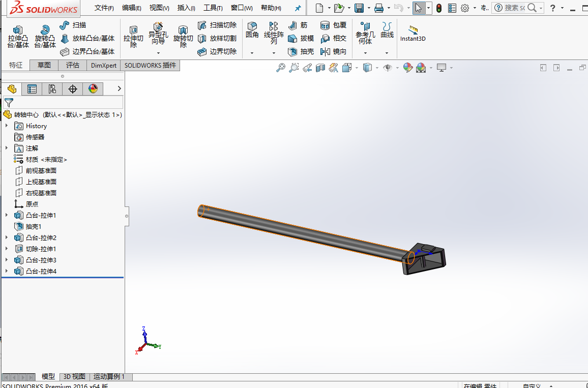Expand 凸台-拉伸4 feature

point(7,271)
